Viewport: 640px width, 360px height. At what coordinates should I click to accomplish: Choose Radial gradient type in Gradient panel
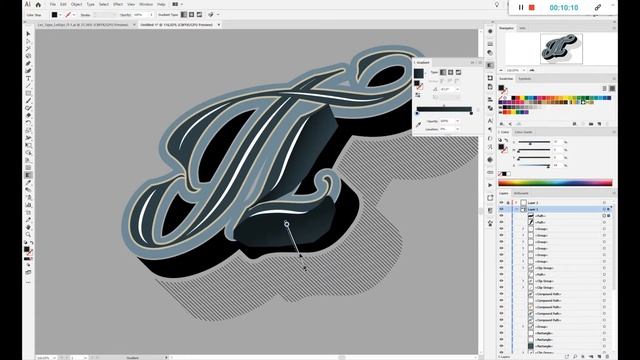pyautogui.click(x=451, y=72)
